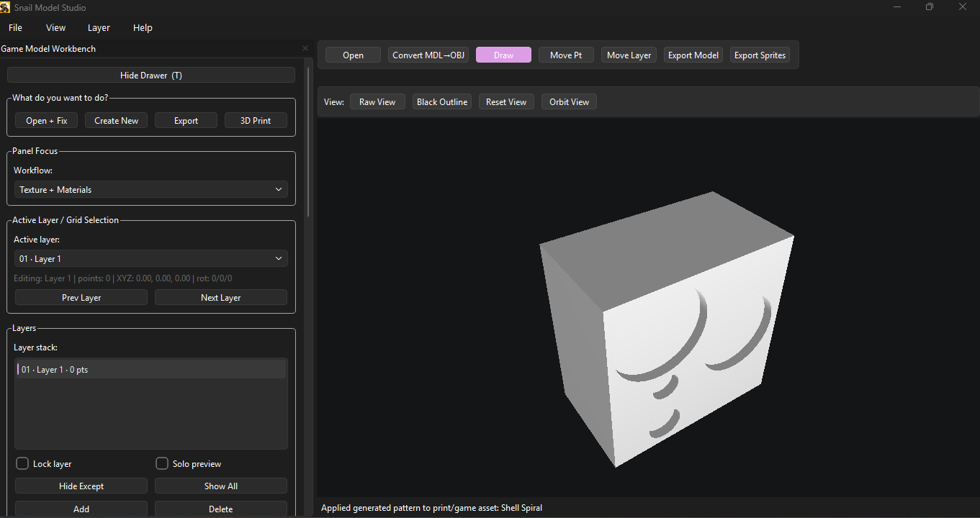Screen dimensions: 980x518
Task: Close the Game Model Workbench panel
Action: pyautogui.click(x=305, y=48)
